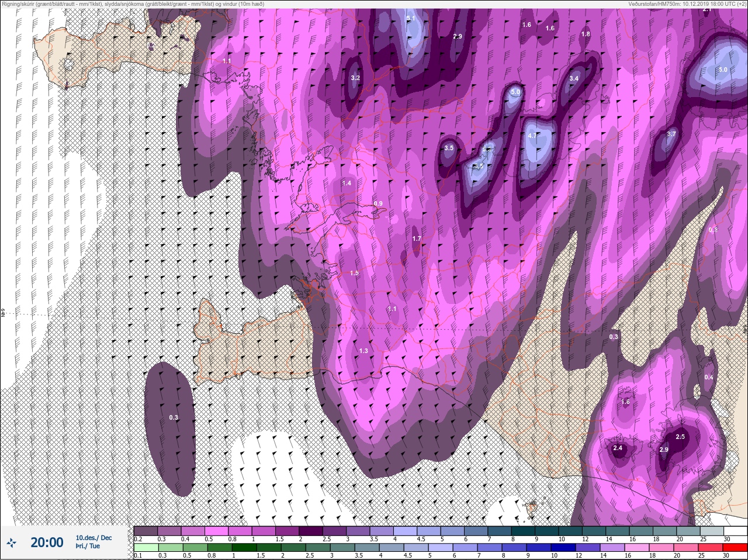Image resolution: width=748 pixels, height=560 pixels.
Task: Click the 4.7 precipitation value on the map
Action: tap(532, 136)
